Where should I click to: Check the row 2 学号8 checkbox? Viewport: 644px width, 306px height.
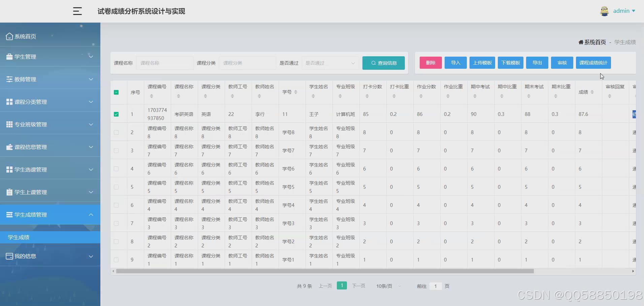[x=116, y=132]
